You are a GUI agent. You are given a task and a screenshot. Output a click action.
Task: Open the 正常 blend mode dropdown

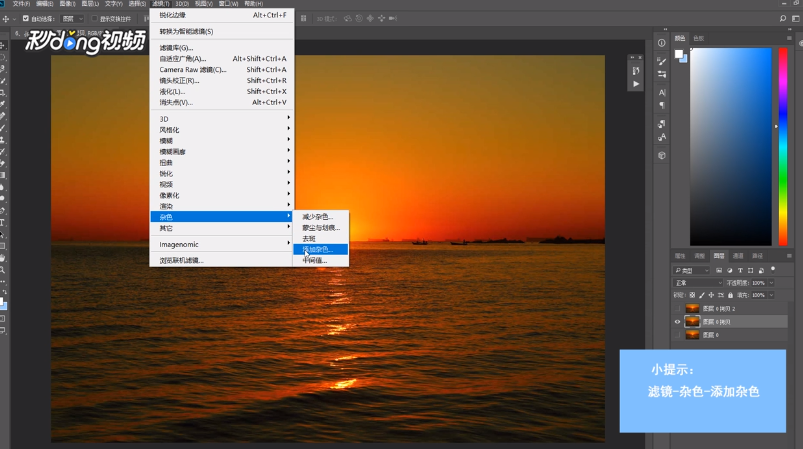pos(699,283)
